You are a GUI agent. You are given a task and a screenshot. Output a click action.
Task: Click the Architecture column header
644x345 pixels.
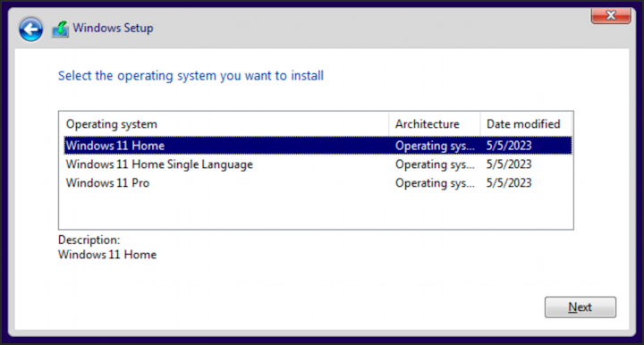point(435,124)
